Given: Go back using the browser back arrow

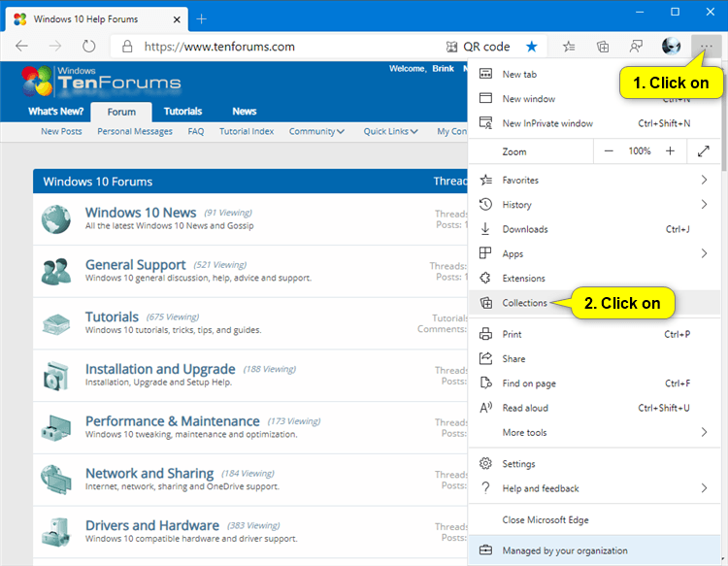Looking at the screenshot, I should pyautogui.click(x=21, y=46).
